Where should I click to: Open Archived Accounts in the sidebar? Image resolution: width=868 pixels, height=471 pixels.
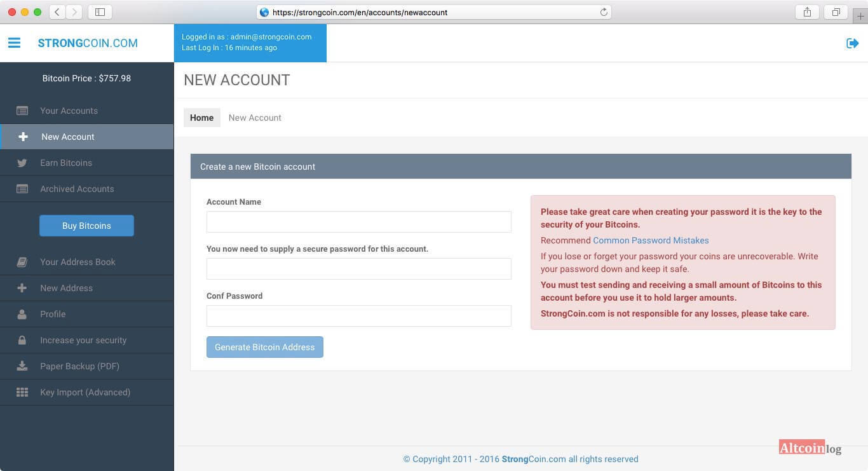click(x=77, y=189)
